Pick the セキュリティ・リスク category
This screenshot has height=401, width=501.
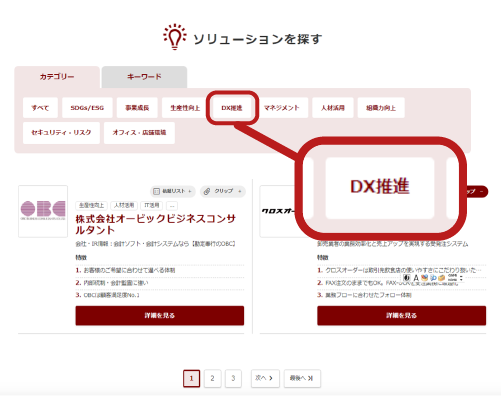(x=61, y=133)
